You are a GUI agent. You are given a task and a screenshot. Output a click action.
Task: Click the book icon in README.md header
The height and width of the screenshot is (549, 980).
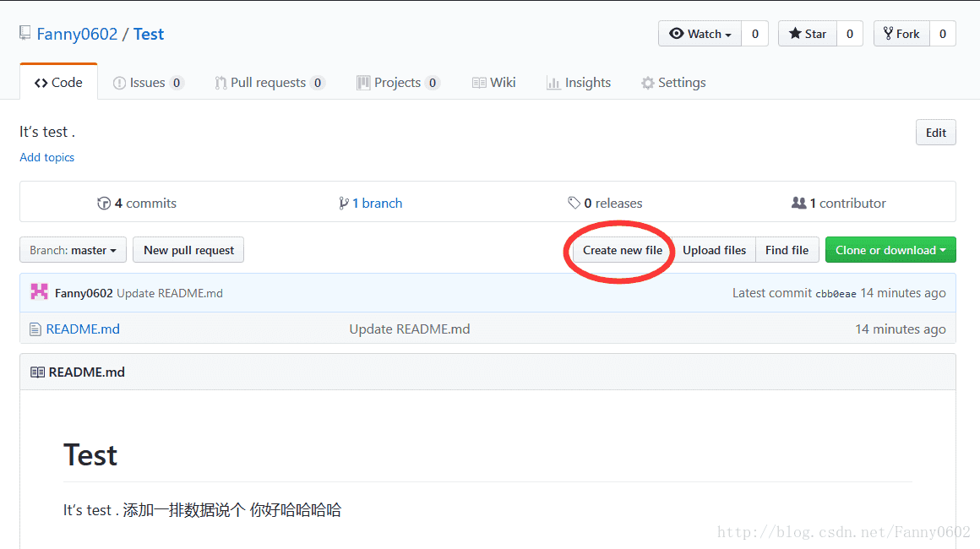(x=37, y=372)
